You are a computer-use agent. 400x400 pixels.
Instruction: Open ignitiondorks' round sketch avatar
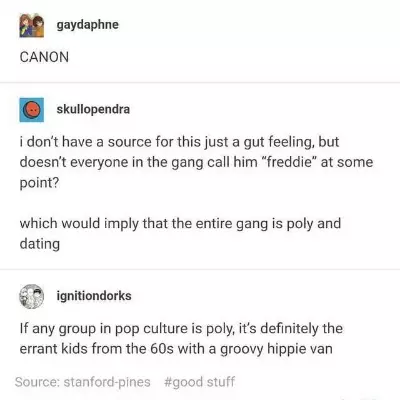pyautogui.click(x=32, y=296)
